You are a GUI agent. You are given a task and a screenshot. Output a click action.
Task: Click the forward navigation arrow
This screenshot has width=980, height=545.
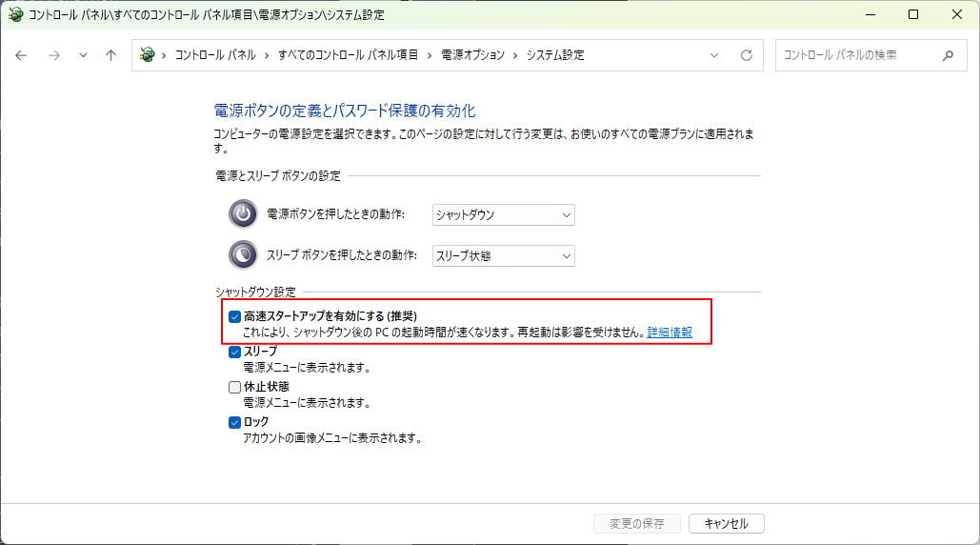(53, 55)
